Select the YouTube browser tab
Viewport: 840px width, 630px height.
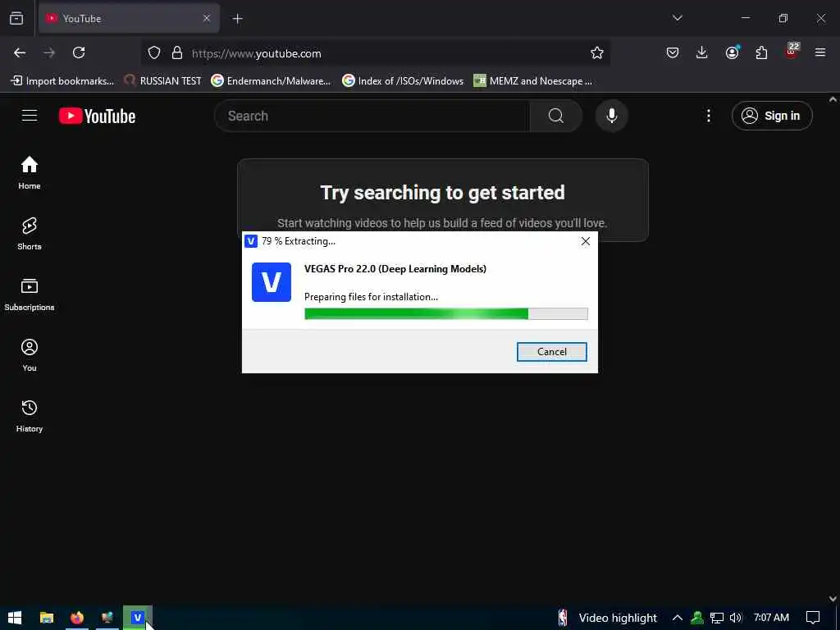pyautogui.click(x=129, y=18)
